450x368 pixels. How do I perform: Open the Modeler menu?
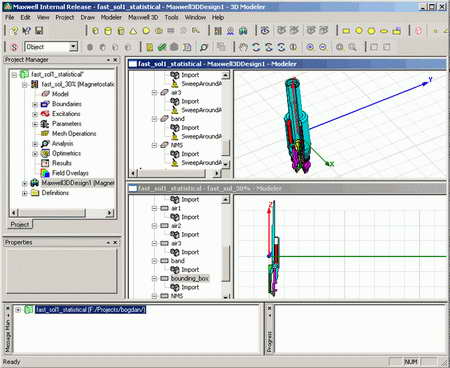pos(111,17)
